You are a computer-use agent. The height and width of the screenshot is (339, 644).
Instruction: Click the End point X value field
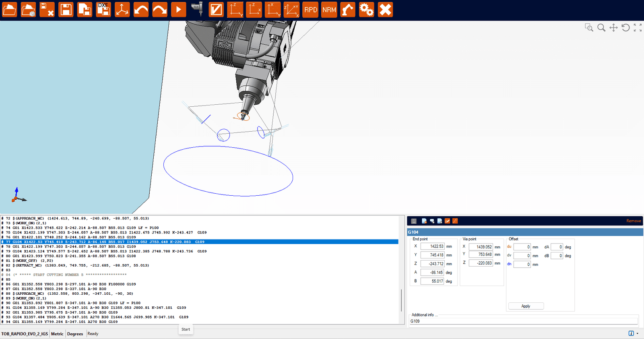tap(432, 246)
